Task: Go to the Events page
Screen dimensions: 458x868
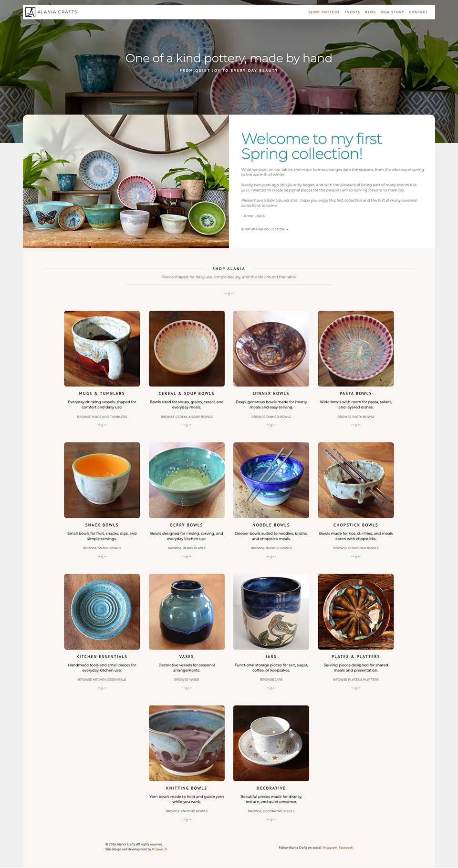Action: 352,12
